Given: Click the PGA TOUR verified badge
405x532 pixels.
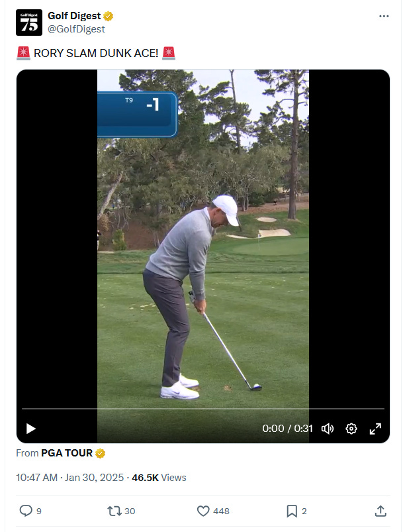Looking at the screenshot, I should point(101,453).
